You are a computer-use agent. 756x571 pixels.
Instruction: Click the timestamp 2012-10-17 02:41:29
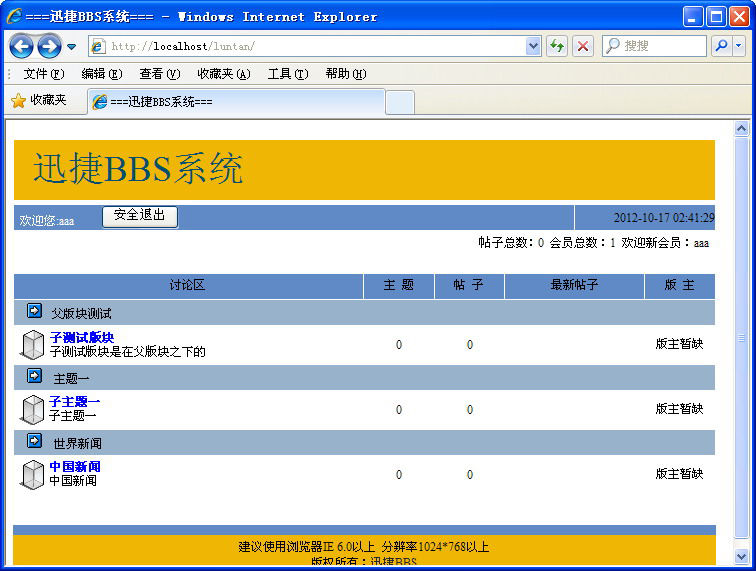(664, 218)
